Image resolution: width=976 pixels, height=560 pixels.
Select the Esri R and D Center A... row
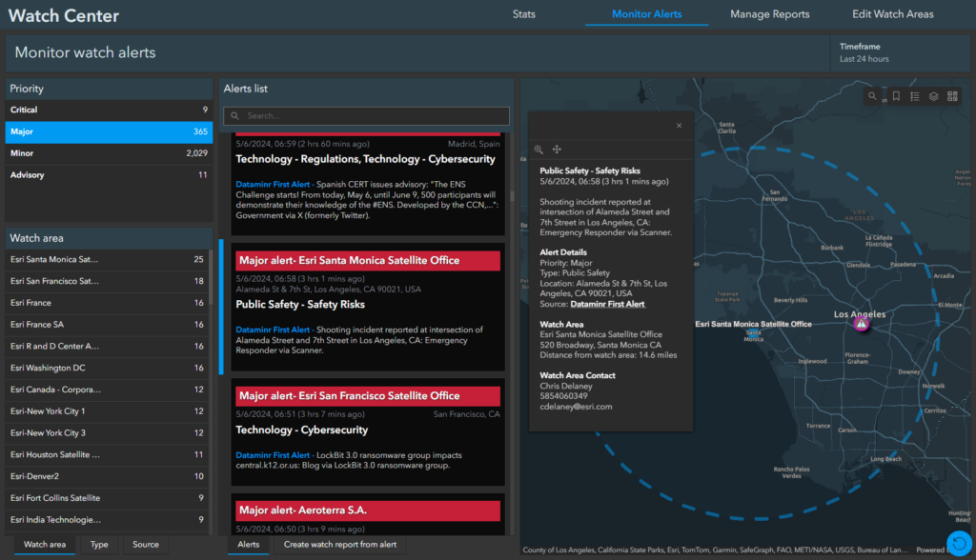(x=107, y=346)
